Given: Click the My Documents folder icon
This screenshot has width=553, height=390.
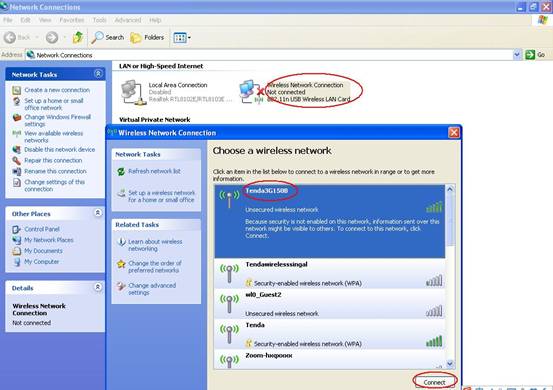Looking at the screenshot, I should coord(17,251).
